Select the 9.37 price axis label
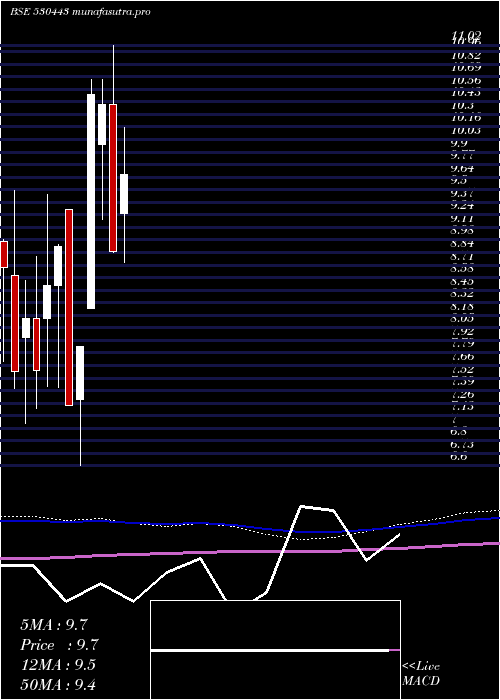 point(462,193)
